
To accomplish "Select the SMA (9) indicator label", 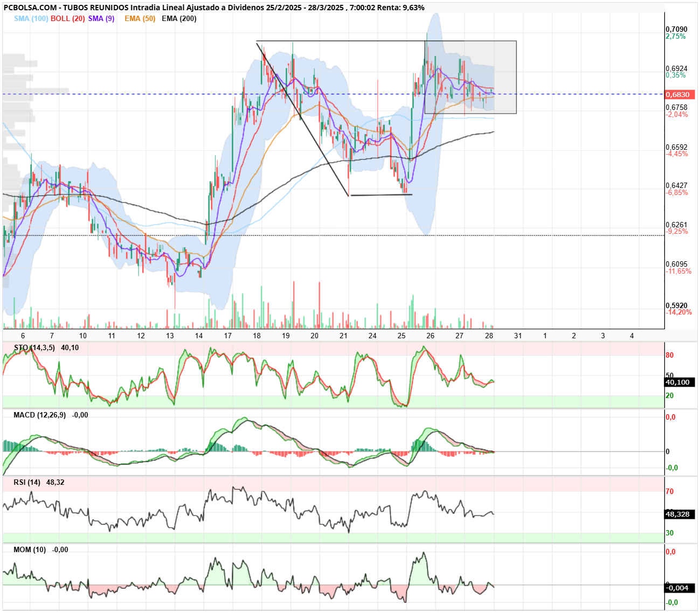I will tap(101, 18).
